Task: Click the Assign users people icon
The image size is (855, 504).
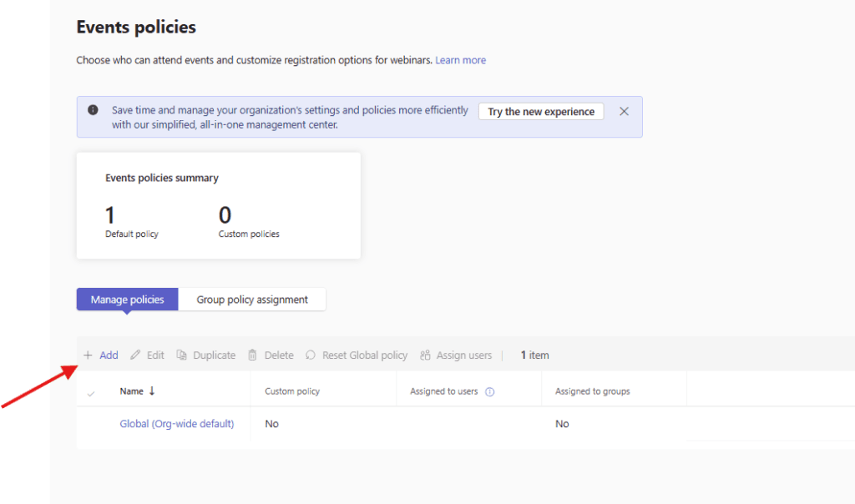Action: pos(425,355)
